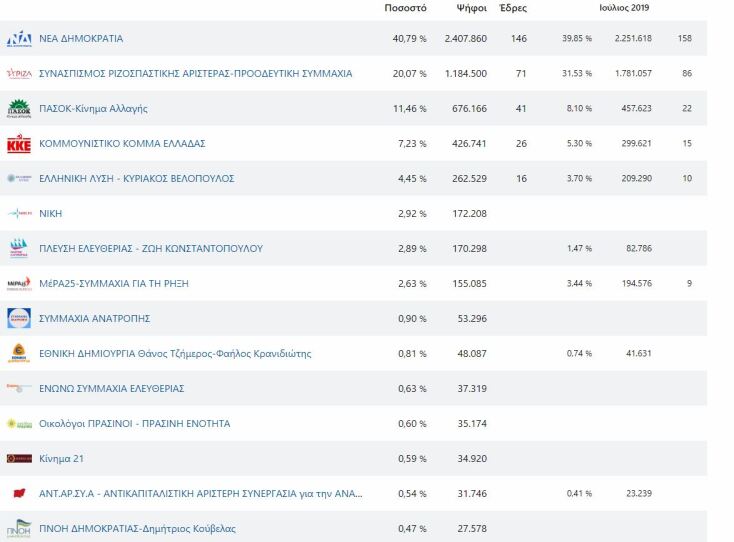Image resolution: width=734 pixels, height=542 pixels.
Task: Click the Συμμαχία Ανατροπής logo
Action: (x=19, y=318)
